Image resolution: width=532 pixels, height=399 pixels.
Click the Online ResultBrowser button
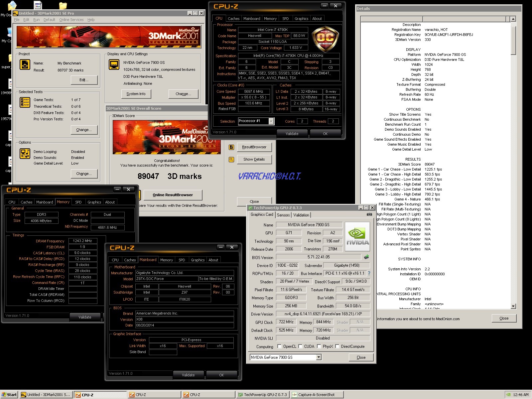coord(173,195)
